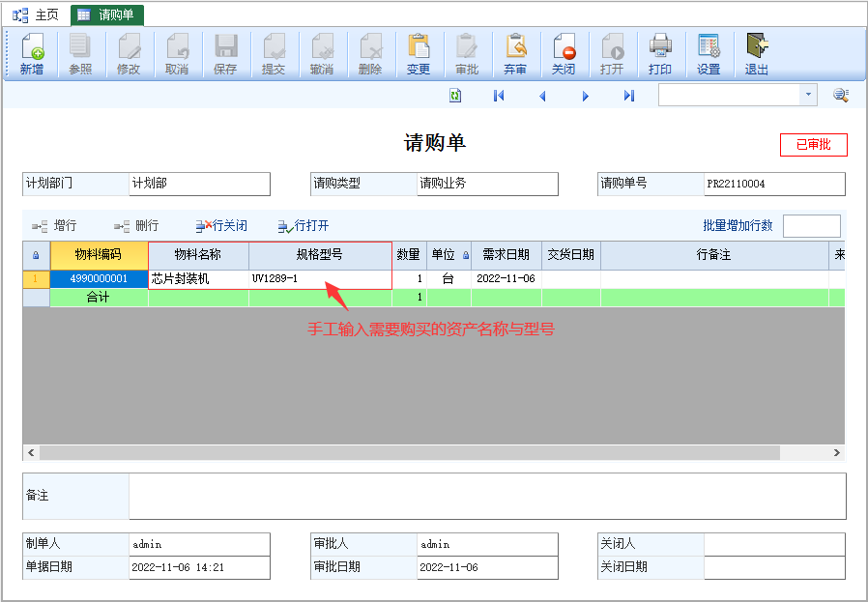Click the lock icon beside 单位 header
Viewport: 868px width, 602px height.
(x=466, y=255)
